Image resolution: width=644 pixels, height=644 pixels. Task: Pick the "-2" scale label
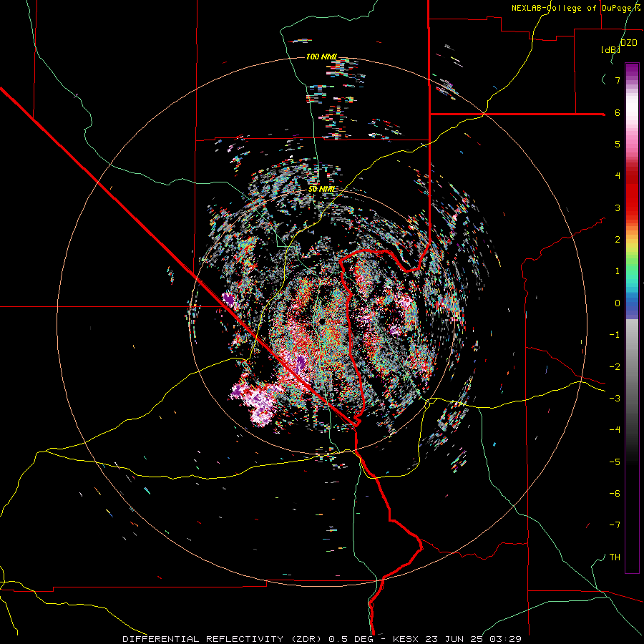[615, 367]
